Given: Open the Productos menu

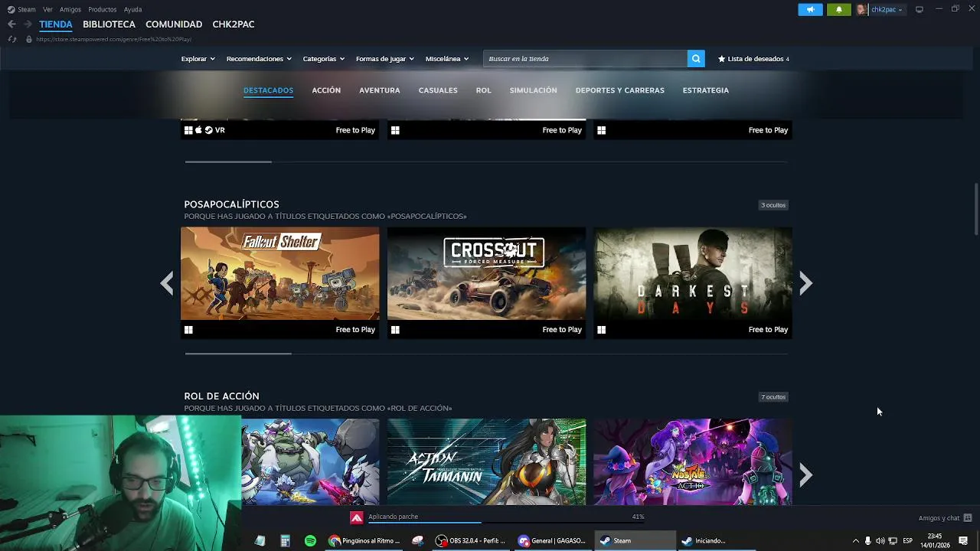Looking at the screenshot, I should pyautogui.click(x=103, y=9).
